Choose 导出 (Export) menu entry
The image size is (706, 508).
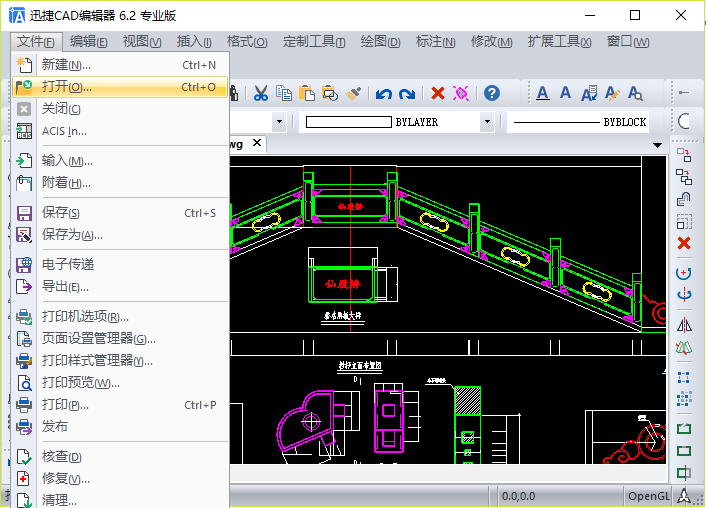pyautogui.click(x=121, y=286)
